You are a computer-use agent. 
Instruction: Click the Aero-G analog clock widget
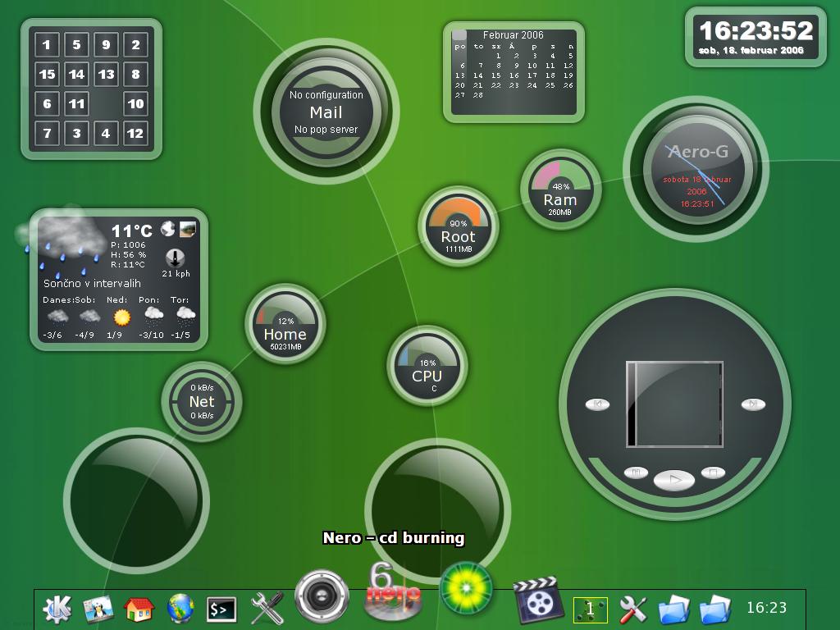point(696,169)
